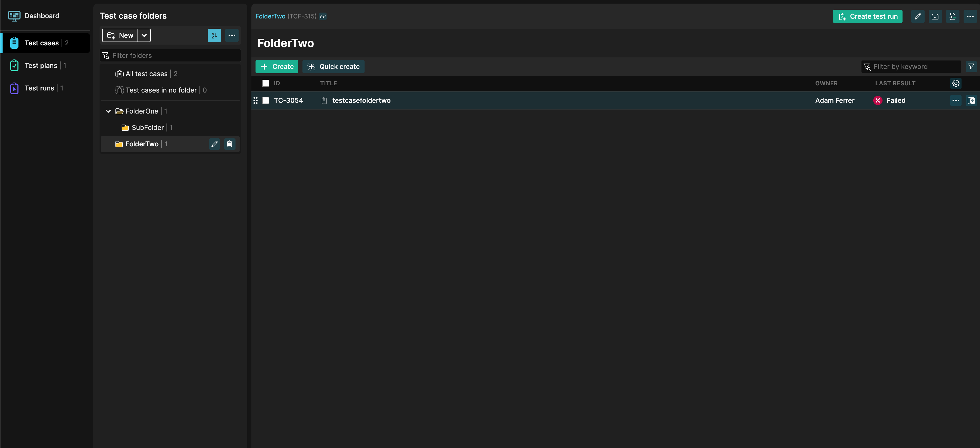Click the OWNER column header
The height and width of the screenshot is (448, 980).
(826, 83)
